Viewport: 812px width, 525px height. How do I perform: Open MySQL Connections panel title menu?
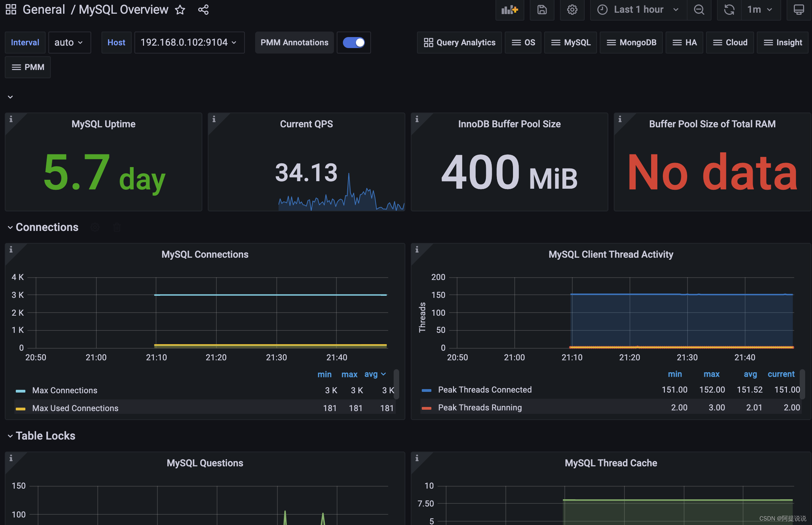(x=205, y=254)
